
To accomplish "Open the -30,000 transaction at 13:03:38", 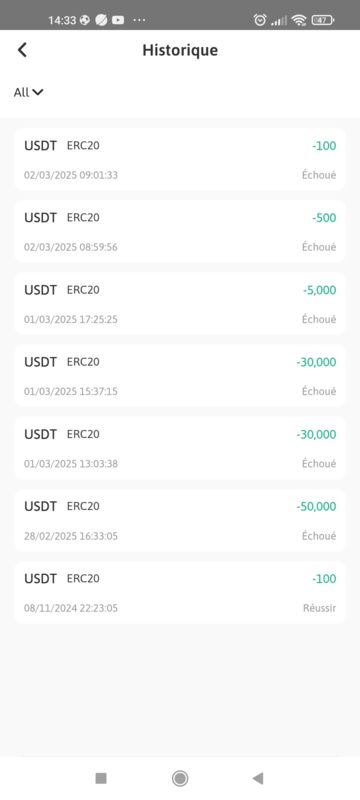I will pyautogui.click(x=179, y=448).
